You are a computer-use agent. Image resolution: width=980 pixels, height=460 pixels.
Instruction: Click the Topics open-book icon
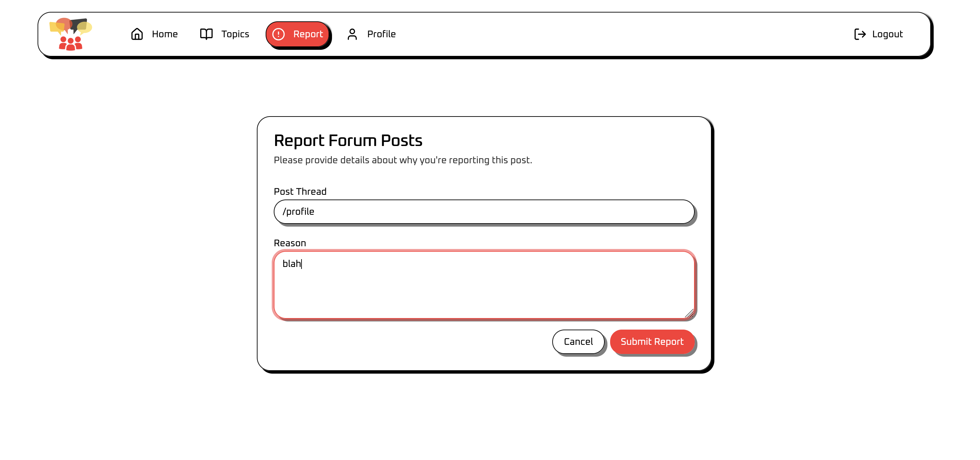point(206,34)
